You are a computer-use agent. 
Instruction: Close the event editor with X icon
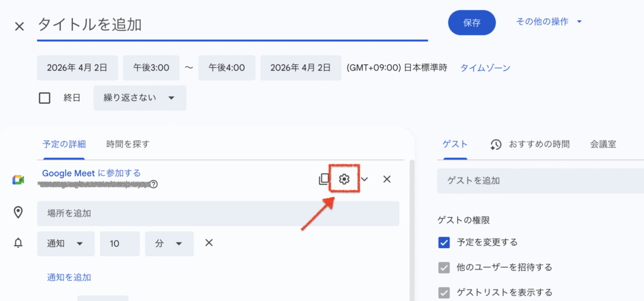click(x=19, y=26)
